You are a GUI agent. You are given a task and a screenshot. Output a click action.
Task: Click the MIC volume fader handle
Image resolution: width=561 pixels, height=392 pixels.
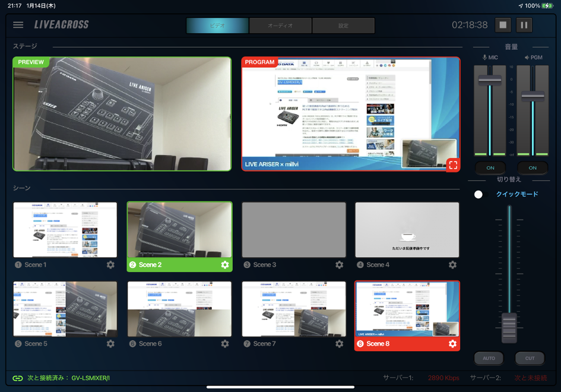[x=490, y=80]
